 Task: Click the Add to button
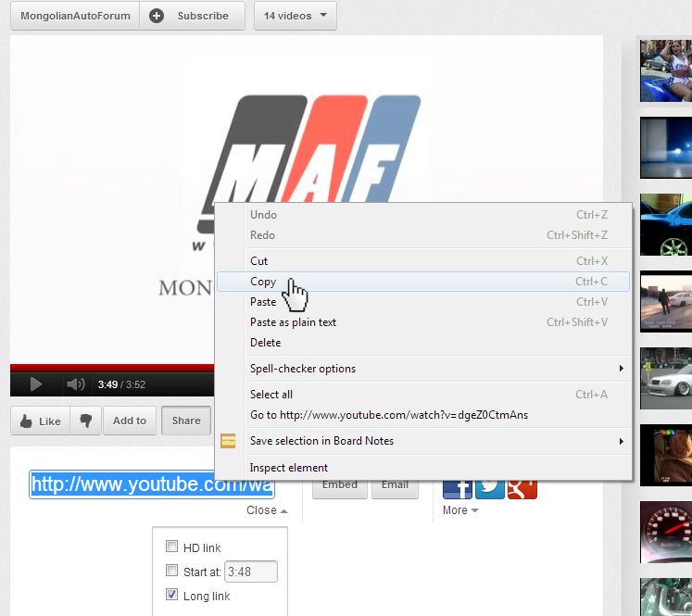(x=130, y=421)
